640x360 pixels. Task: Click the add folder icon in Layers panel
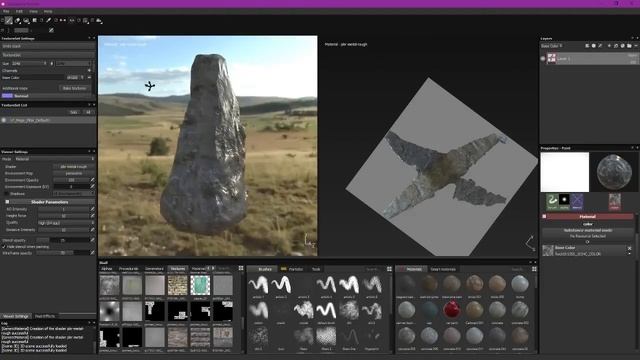(629, 46)
